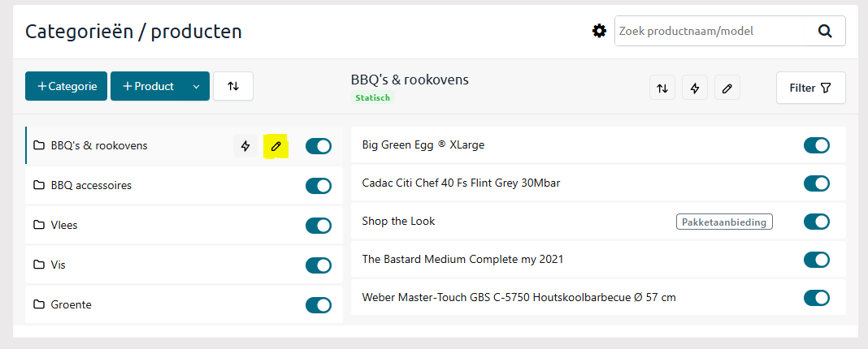
Task: Click lightning bolt icon in the category header
Action: tap(695, 88)
